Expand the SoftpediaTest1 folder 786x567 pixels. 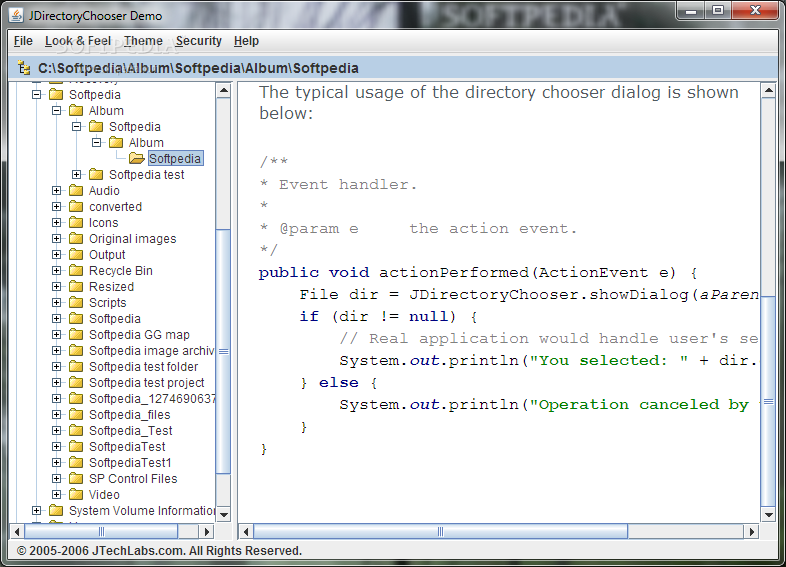pyautogui.click(x=57, y=463)
